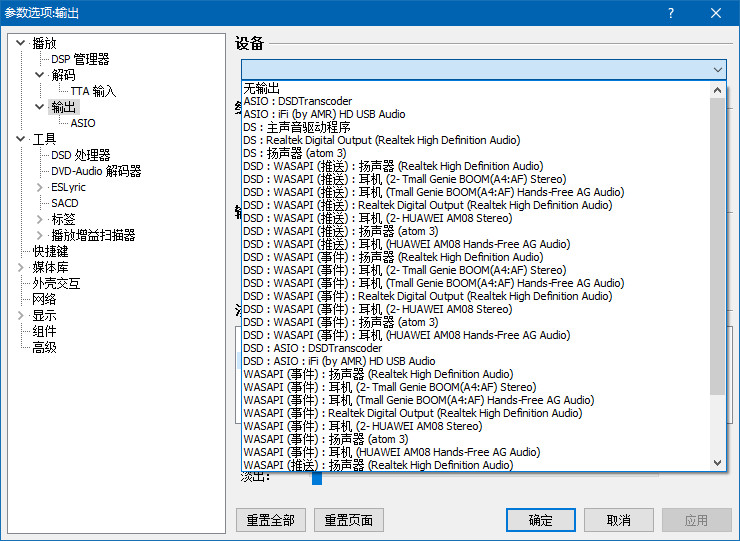Viewport: 740px width, 541px height.
Task: Select DSP 管理器 in the tree
Action: coord(80,59)
